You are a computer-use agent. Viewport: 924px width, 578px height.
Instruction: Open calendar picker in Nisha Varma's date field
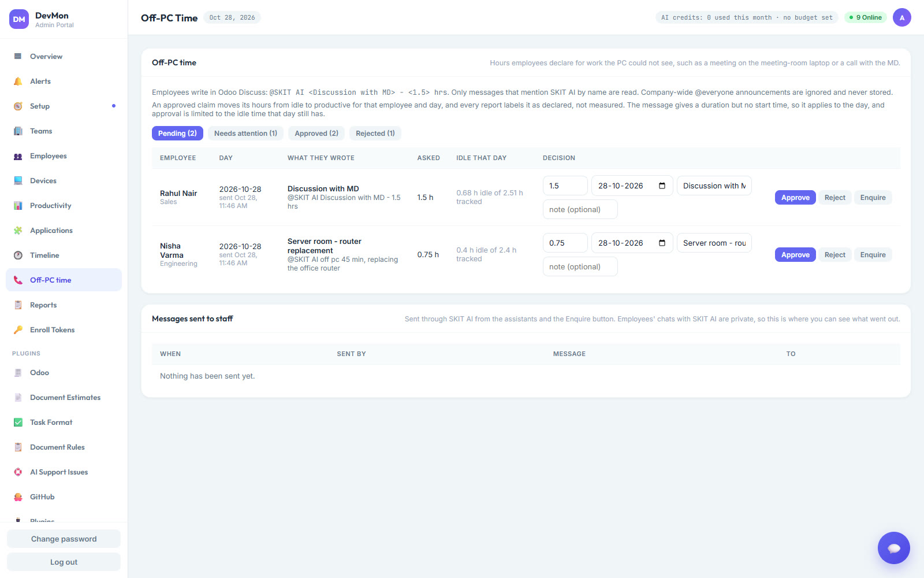point(662,243)
